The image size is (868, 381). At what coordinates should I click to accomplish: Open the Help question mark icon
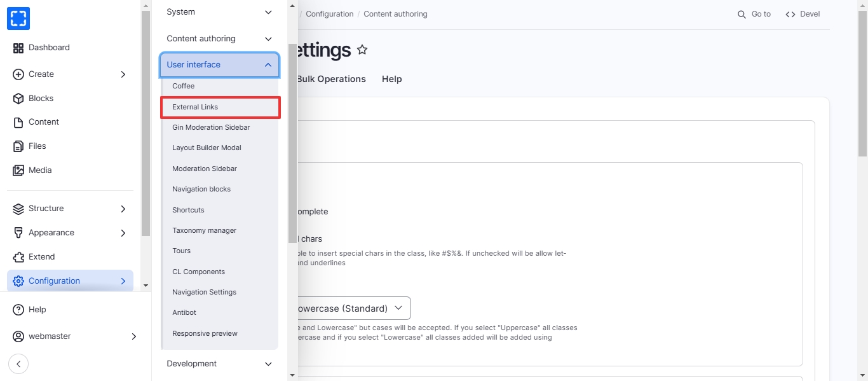click(x=18, y=310)
